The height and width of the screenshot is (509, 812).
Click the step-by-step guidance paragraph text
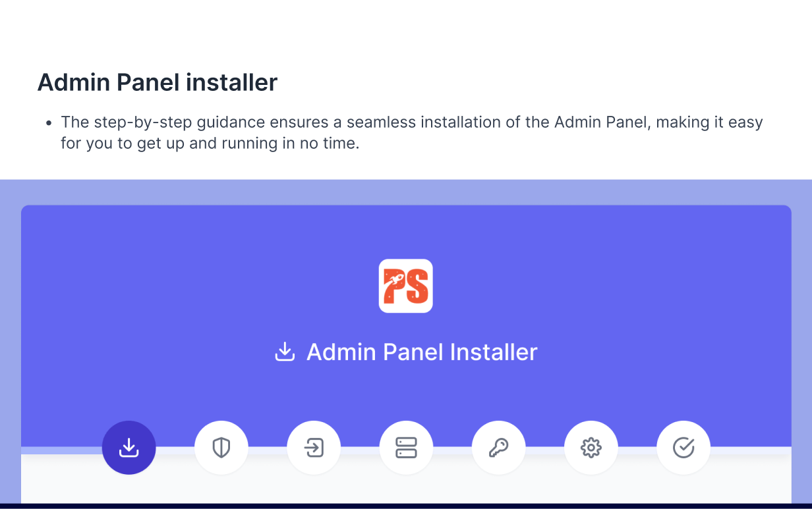pos(412,132)
